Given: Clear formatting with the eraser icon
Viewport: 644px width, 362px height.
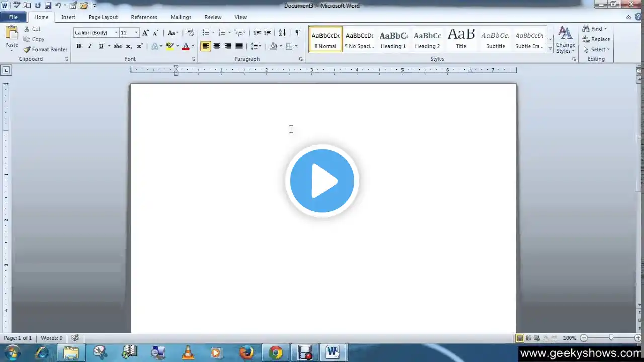Looking at the screenshot, I should 190,33.
